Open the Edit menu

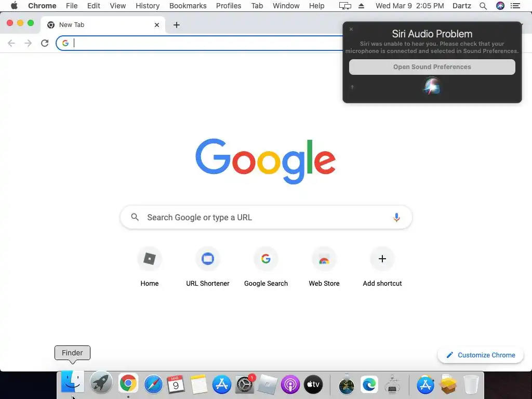[x=94, y=6]
